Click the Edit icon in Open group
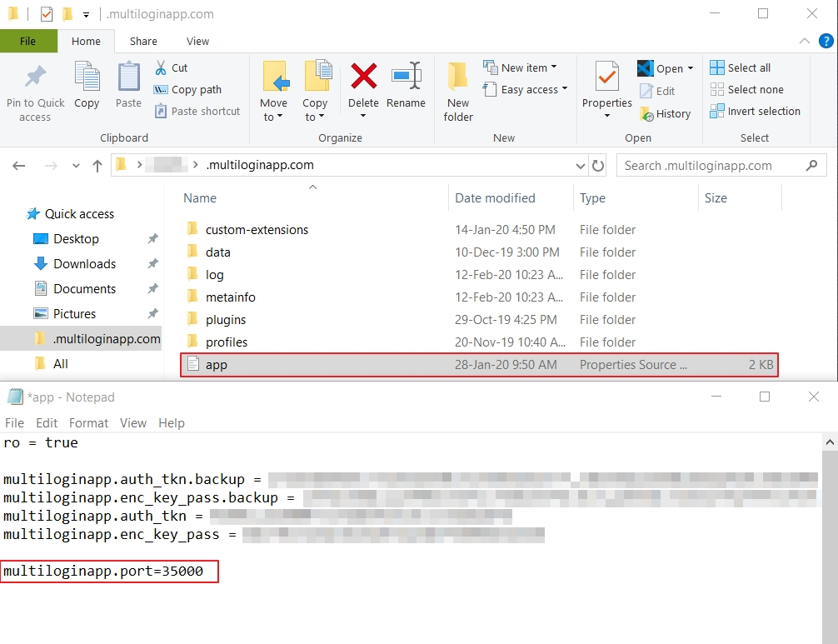 tap(646, 91)
